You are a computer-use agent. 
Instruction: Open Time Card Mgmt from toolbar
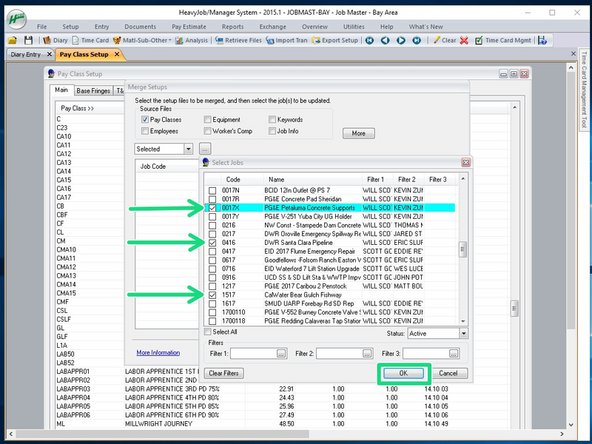point(503,40)
